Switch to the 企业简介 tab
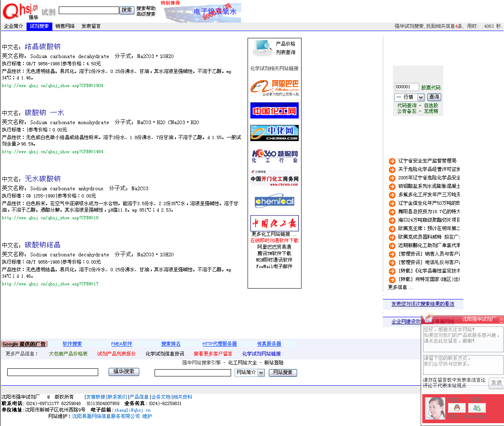The height and width of the screenshot is (426, 504). tap(13, 26)
